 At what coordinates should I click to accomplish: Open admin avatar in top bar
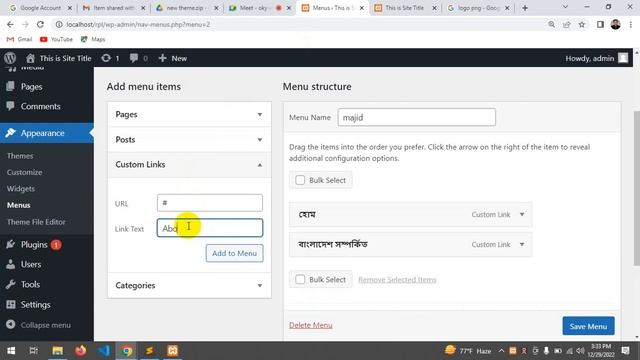tap(623, 58)
